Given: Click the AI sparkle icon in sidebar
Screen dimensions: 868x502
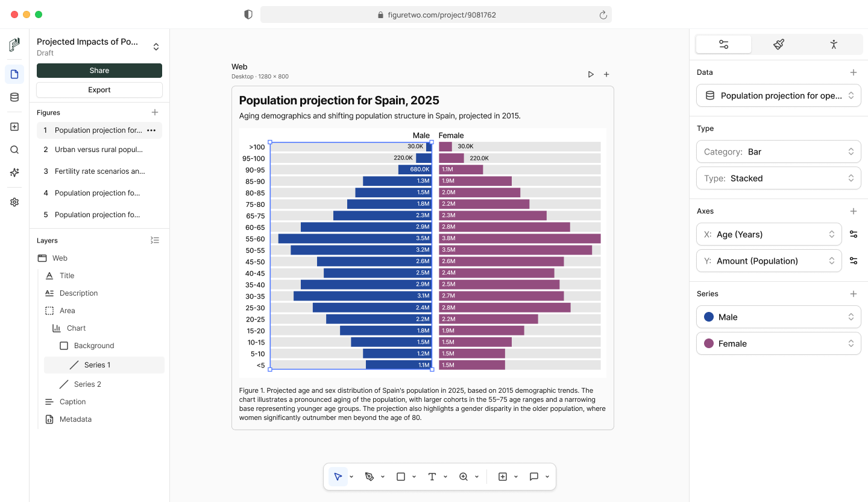Looking at the screenshot, I should (14, 173).
